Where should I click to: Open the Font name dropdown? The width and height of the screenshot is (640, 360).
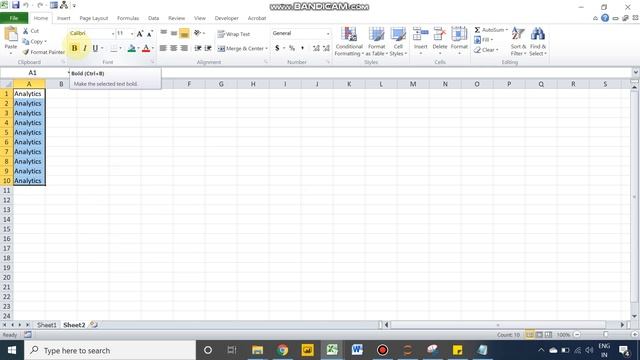click(x=113, y=33)
